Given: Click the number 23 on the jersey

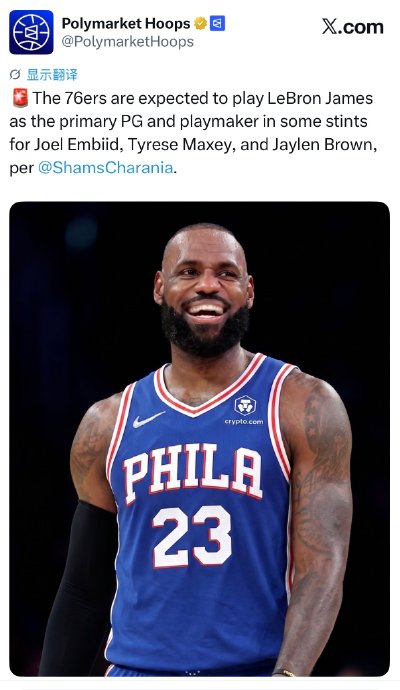Looking at the screenshot, I should (x=192, y=536).
